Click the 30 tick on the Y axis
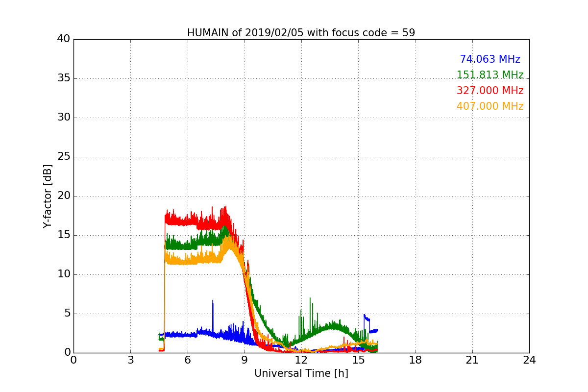 (x=64, y=118)
